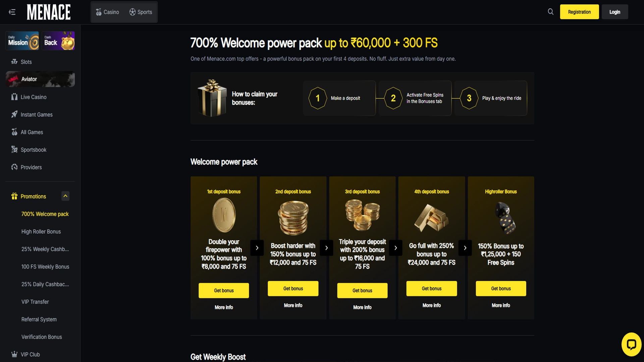Click the Registration button
644x362 pixels.
579,12
